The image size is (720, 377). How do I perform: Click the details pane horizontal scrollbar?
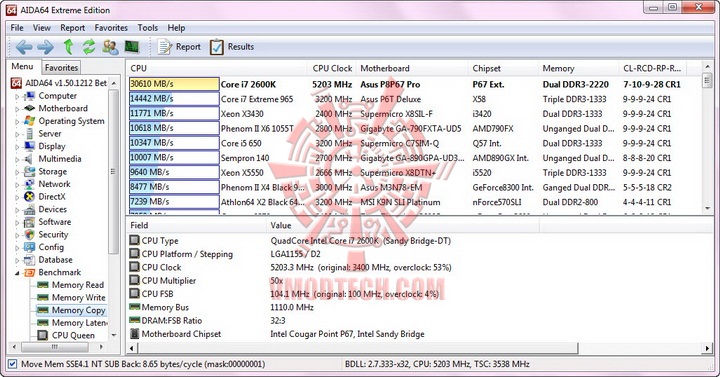point(357,349)
